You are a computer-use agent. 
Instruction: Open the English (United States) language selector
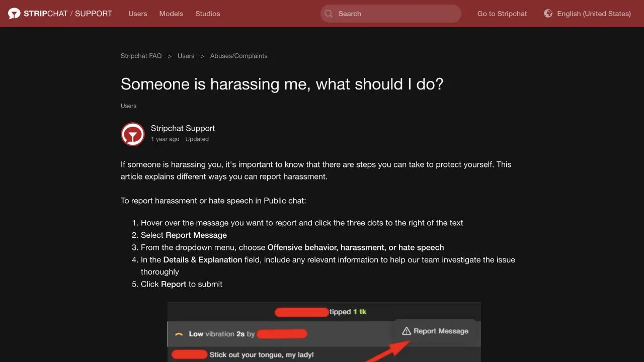(x=587, y=14)
